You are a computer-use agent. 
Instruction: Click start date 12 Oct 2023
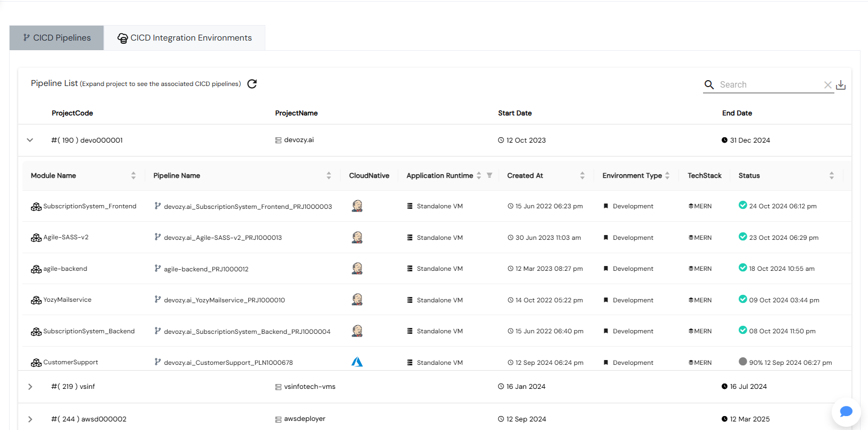tap(526, 140)
